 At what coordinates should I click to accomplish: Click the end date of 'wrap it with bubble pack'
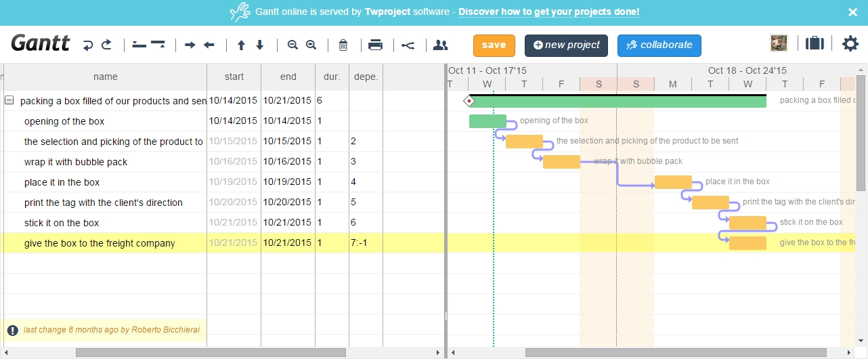(287, 162)
